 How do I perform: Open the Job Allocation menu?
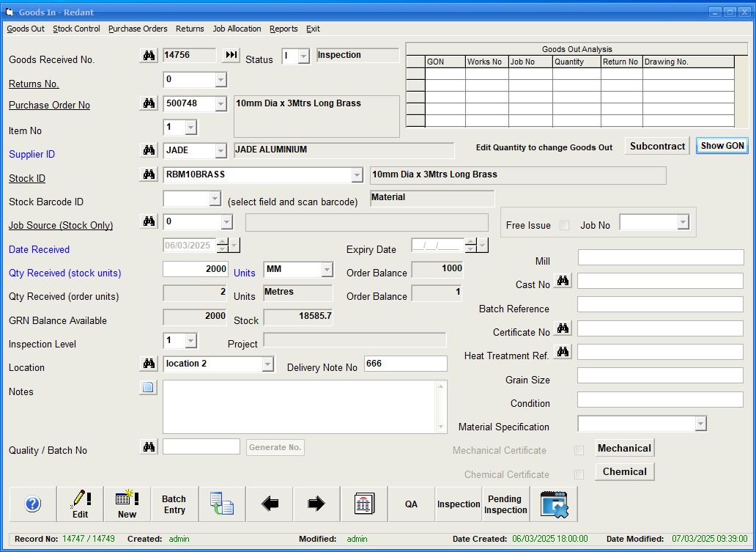[x=237, y=29]
